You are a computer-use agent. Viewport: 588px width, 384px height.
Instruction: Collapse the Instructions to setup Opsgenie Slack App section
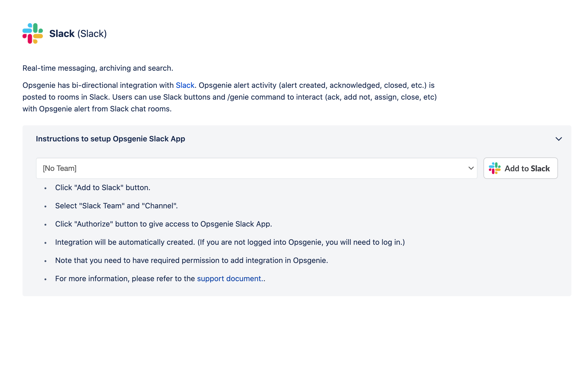tap(559, 139)
